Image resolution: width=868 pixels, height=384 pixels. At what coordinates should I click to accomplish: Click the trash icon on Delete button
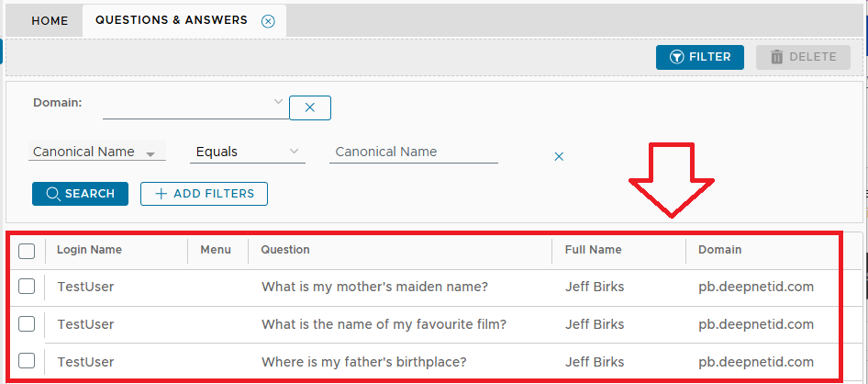[777, 57]
